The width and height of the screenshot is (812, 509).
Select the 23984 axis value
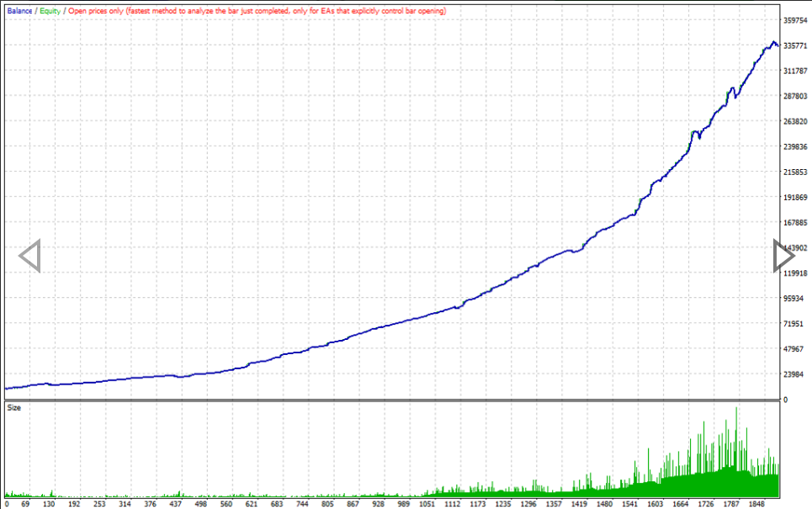tap(793, 374)
